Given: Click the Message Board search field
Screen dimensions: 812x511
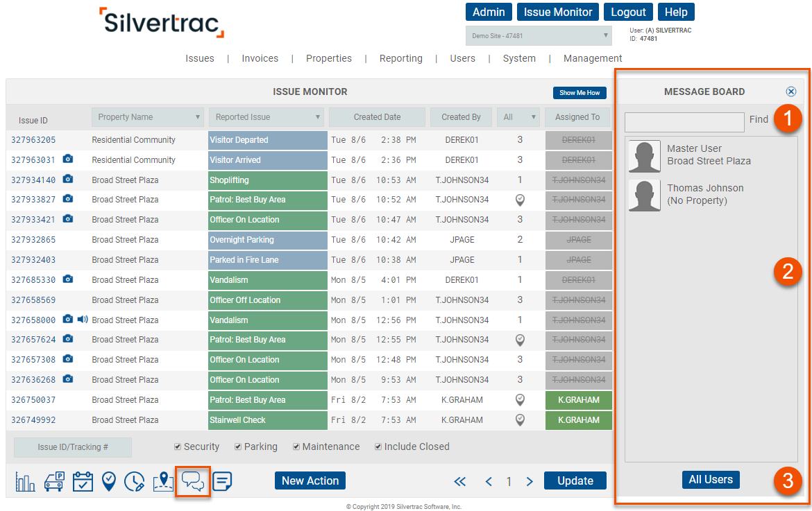Looking at the screenshot, I should (x=684, y=123).
